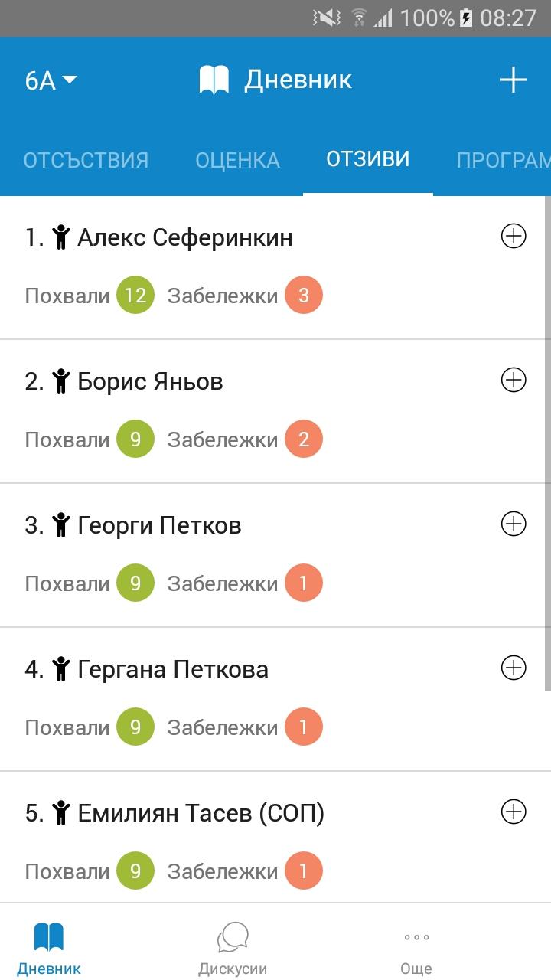The width and height of the screenshot is (551, 980).
Task: Expand the 6А class dropdown
Action: pos(51,80)
